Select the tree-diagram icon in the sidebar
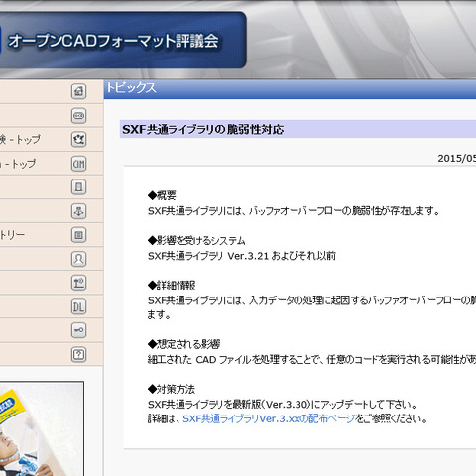Screen dimensions: 476x476 point(78,211)
